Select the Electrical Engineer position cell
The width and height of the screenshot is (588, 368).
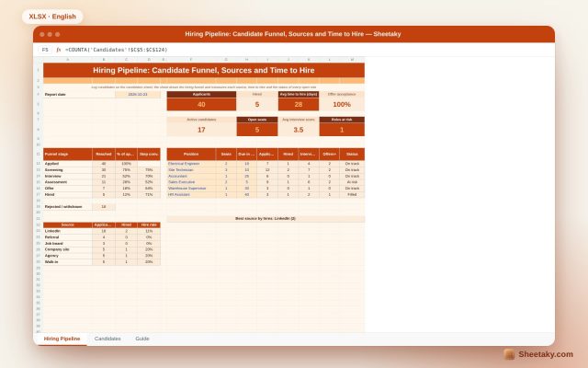191,164
